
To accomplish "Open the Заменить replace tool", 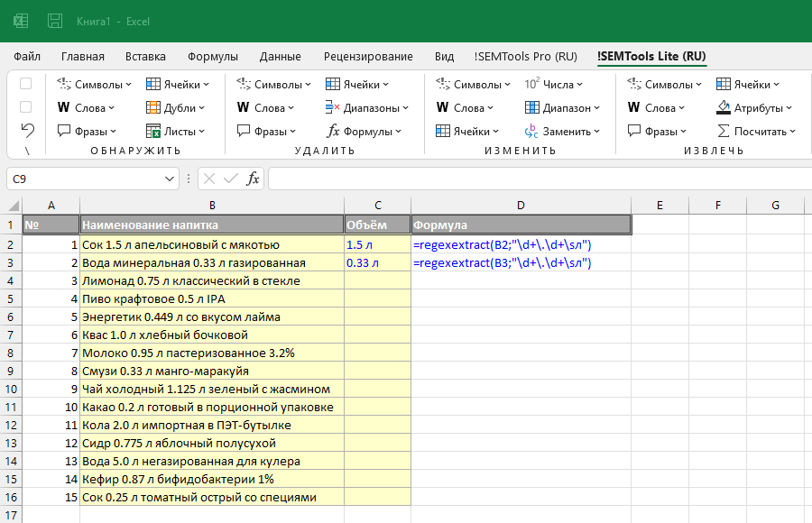I will click(562, 131).
